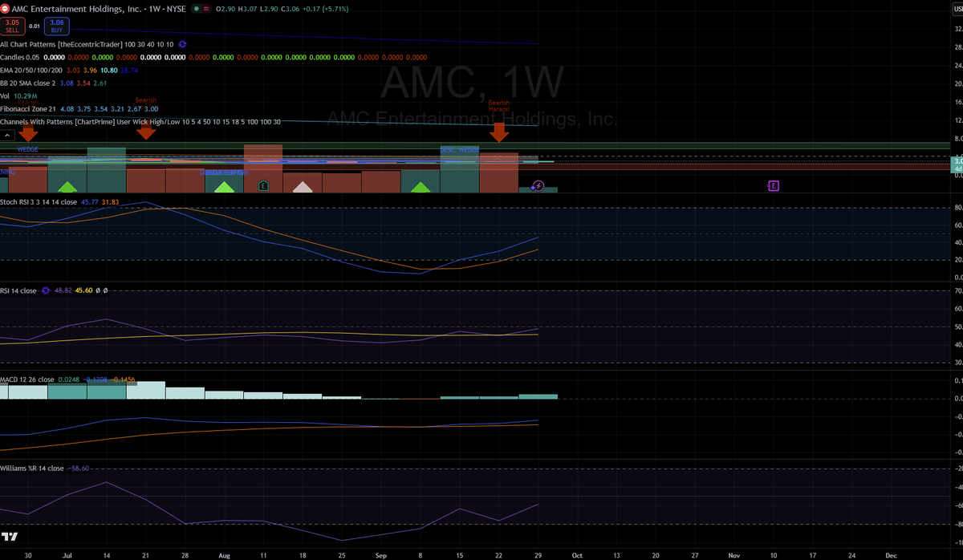Click the EMA value 10.80
Screen dimensions: 963x560
click(x=110, y=70)
